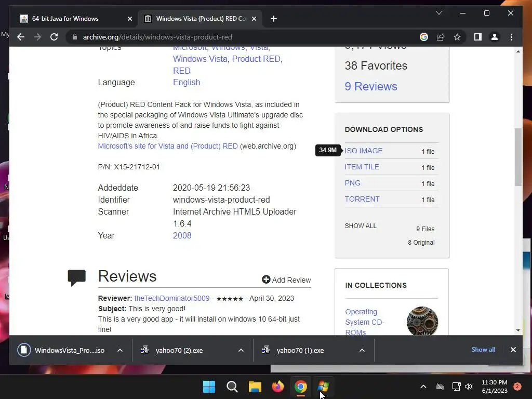The image size is (532, 399).
Task: Bookmark this page with the star icon
Action: tap(457, 37)
